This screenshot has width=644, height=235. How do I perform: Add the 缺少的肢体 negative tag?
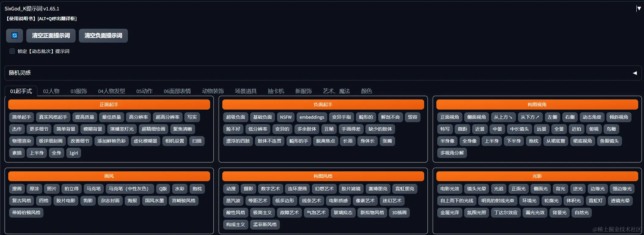coord(380,129)
